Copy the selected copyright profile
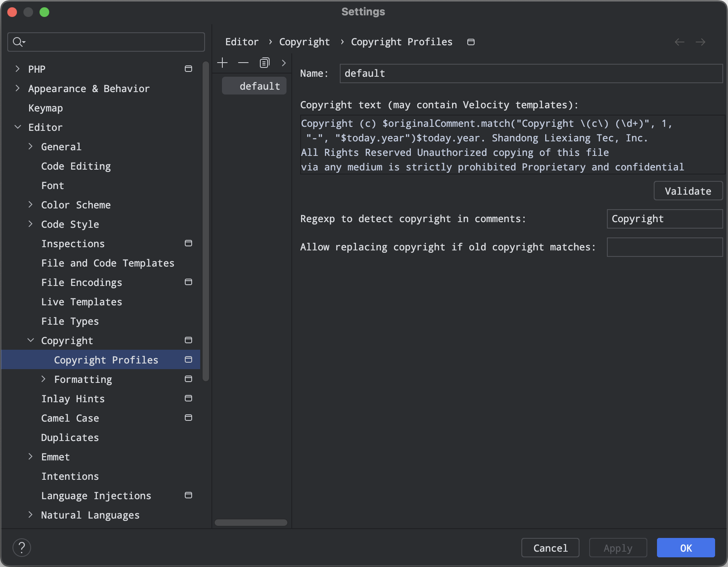Image resolution: width=728 pixels, height=567 pixels. click(x=264, y=63)
